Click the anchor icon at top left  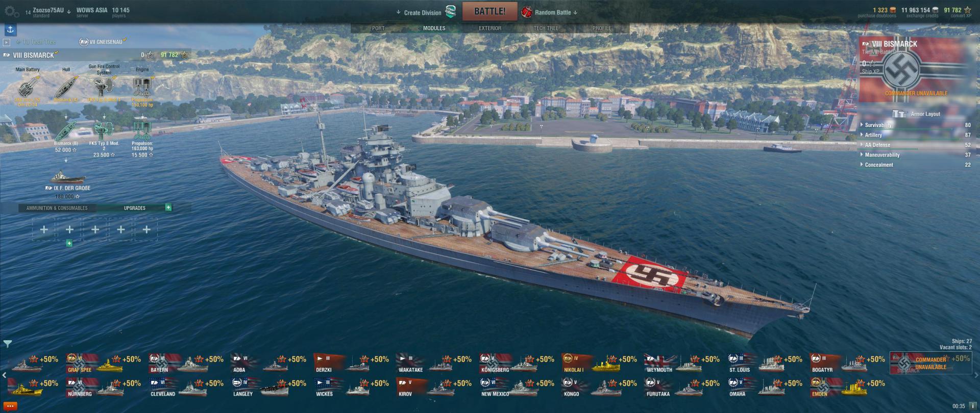point(11,30)
